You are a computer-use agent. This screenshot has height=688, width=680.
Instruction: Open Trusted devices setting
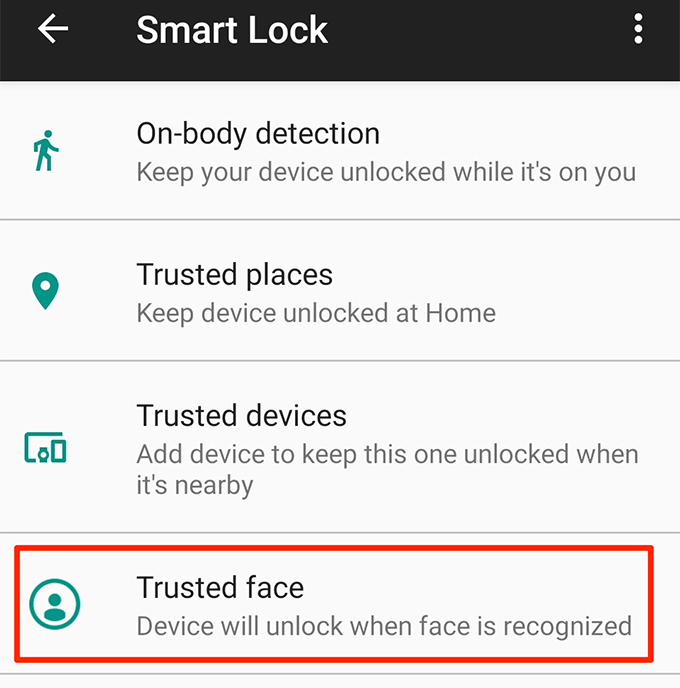[x=340, y=447]
